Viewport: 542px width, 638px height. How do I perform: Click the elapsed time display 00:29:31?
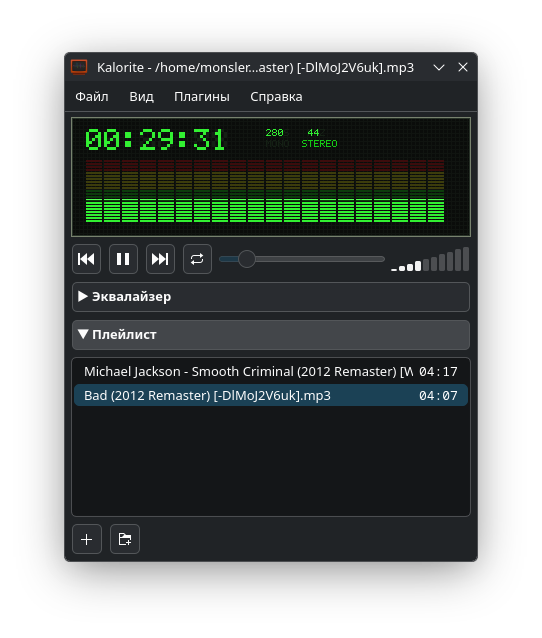[155, 140]
